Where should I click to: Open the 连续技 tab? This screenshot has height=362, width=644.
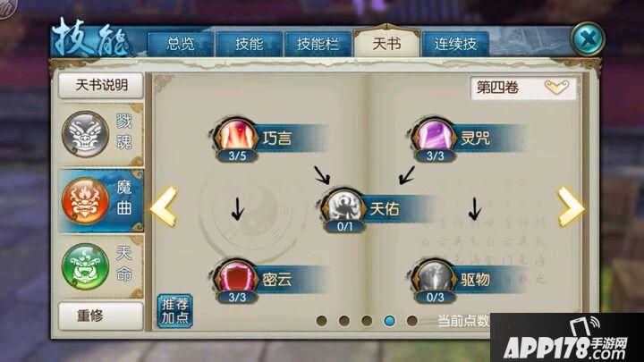[455, 44]
